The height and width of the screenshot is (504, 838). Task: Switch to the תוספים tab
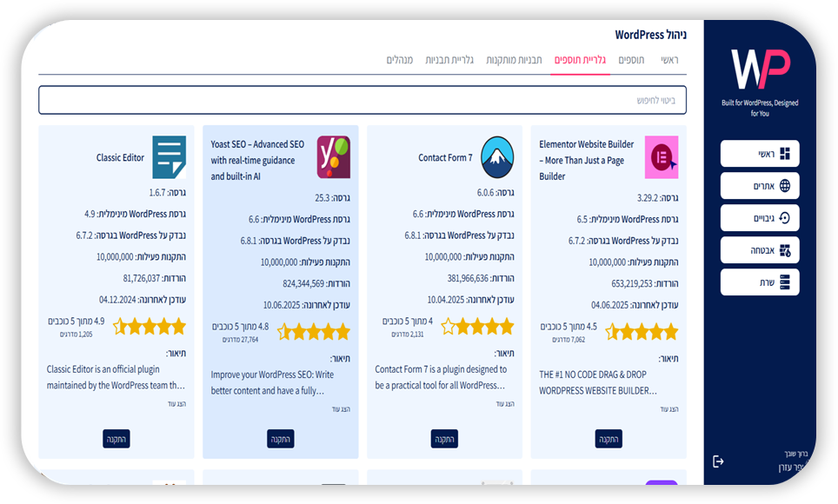point(631,60)
